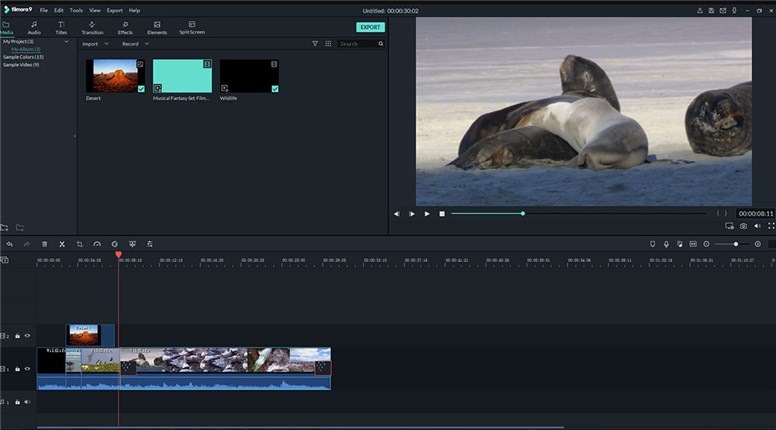This screenshot has height=430, width=776.
Task: Open the Edit menu
Action: click(58, 10)
